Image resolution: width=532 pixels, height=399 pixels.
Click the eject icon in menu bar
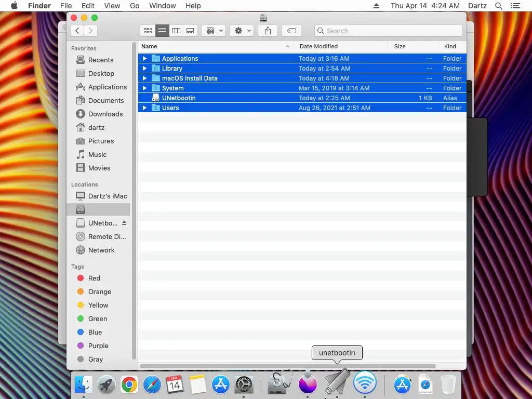tap(376, 6)
